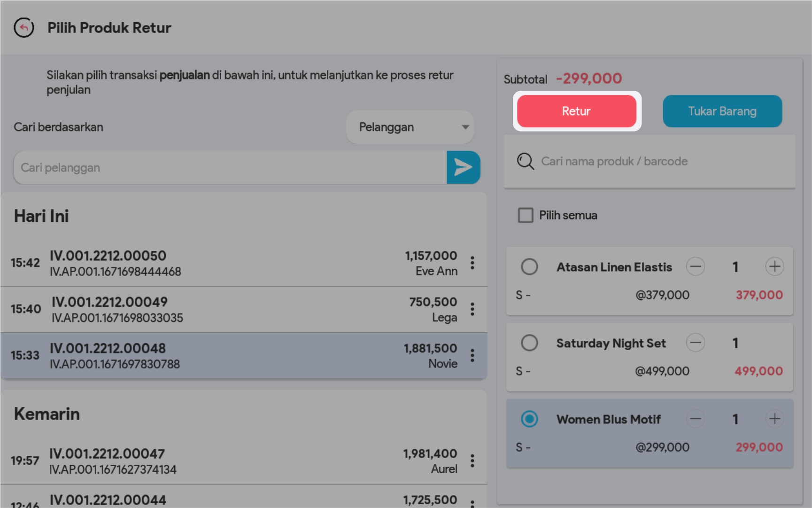Select the Atasan Linen Elastis radio button
Viewport: 812px width, 508px height.
tap(529, 266)
